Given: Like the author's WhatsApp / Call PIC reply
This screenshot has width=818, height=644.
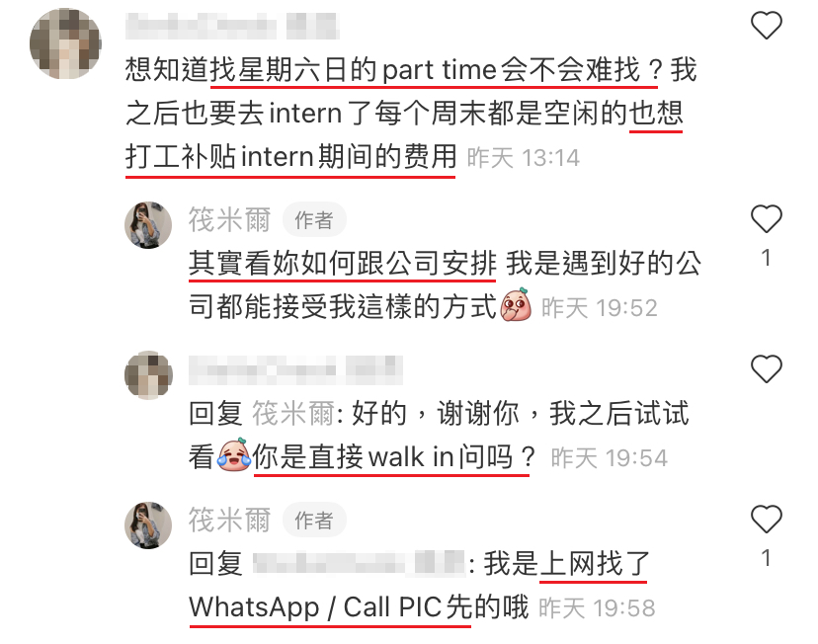Looking at the screenshot, I should coord(766,519).
